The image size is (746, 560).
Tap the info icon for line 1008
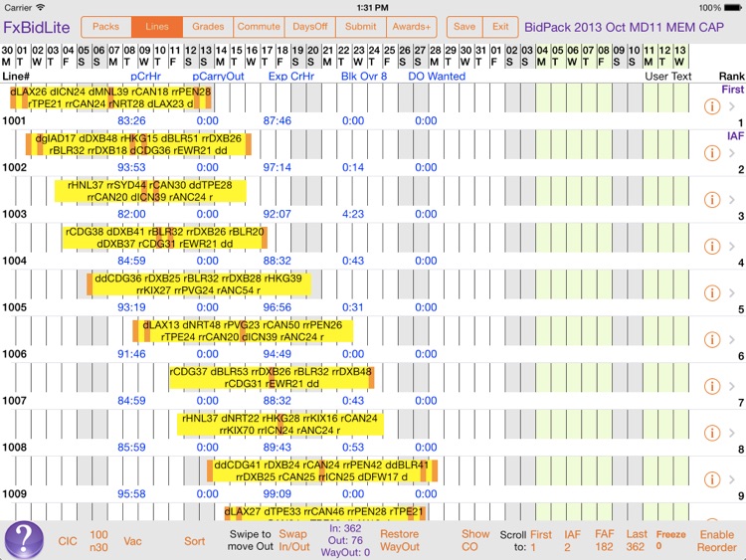pos(712,433)
